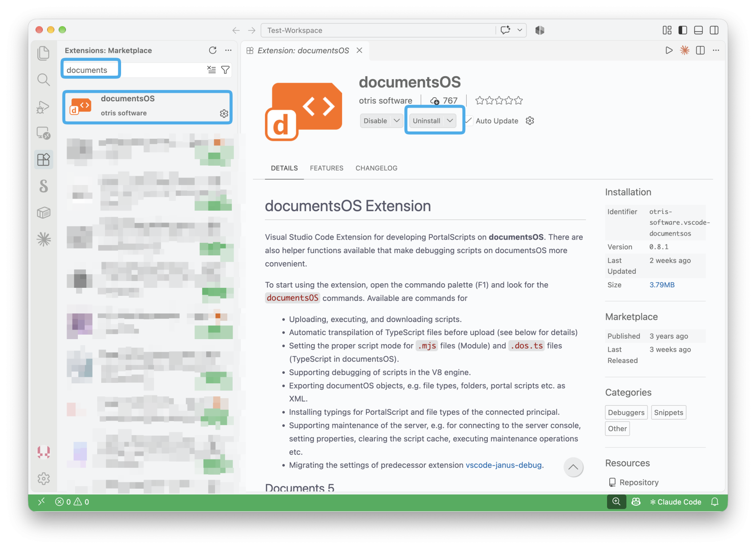Close the Extension: documentsOS tab
Screen dimensions: 756x549
click(359, 50)
